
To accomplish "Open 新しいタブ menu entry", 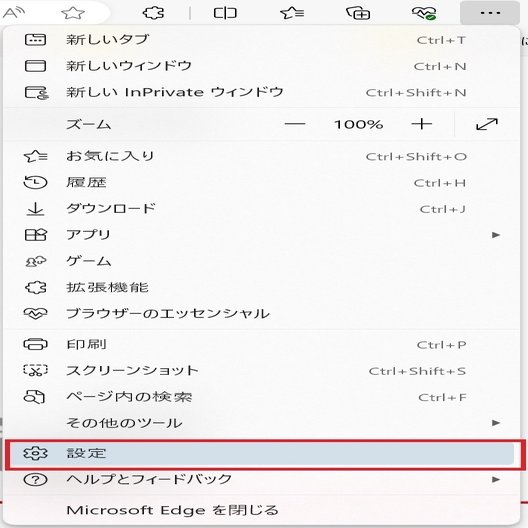I will [x=261, y=40].
